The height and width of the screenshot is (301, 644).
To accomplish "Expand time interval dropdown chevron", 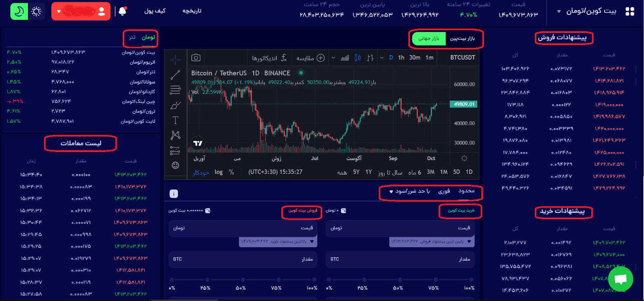I will pos(381,58).
